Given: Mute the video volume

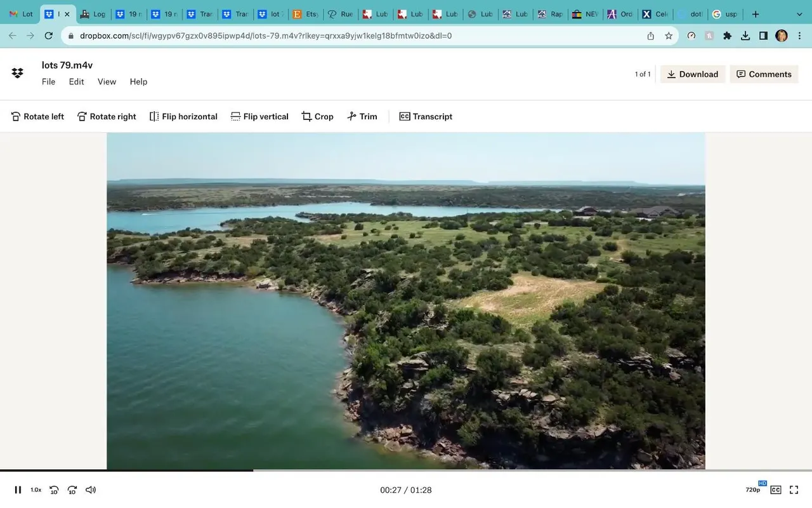Looking at the screenshot, I should pos(91,490).
